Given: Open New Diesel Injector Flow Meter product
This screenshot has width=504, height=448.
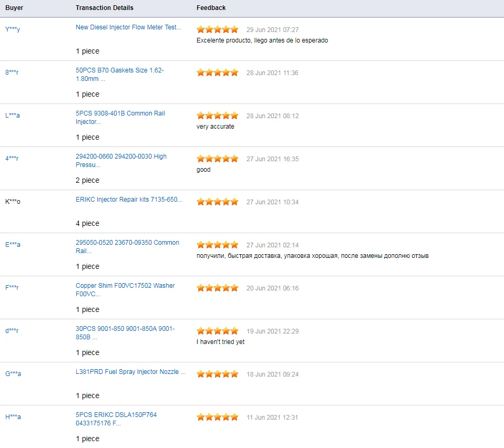Looking at the screenshot, I should point(128,27).
